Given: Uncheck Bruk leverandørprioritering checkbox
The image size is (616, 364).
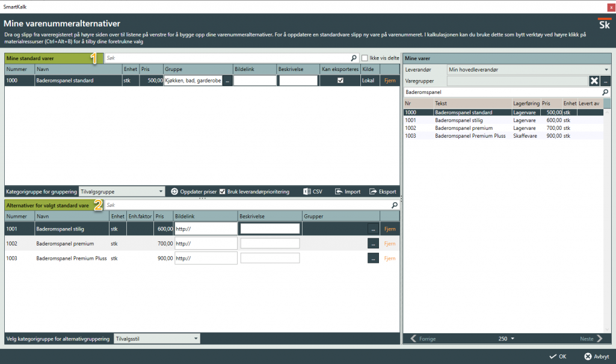Looking at the screenshot, I should pyautogui.click(x=223, y=192).
